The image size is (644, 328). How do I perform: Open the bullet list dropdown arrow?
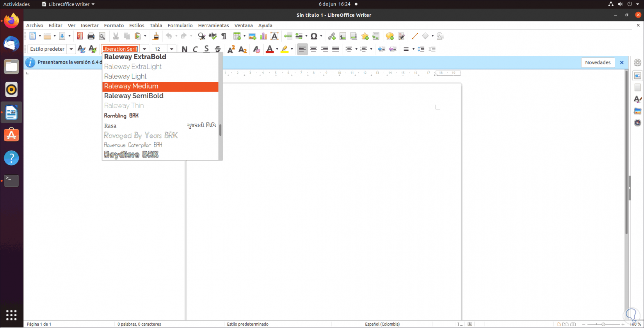[x=356, y=49]
